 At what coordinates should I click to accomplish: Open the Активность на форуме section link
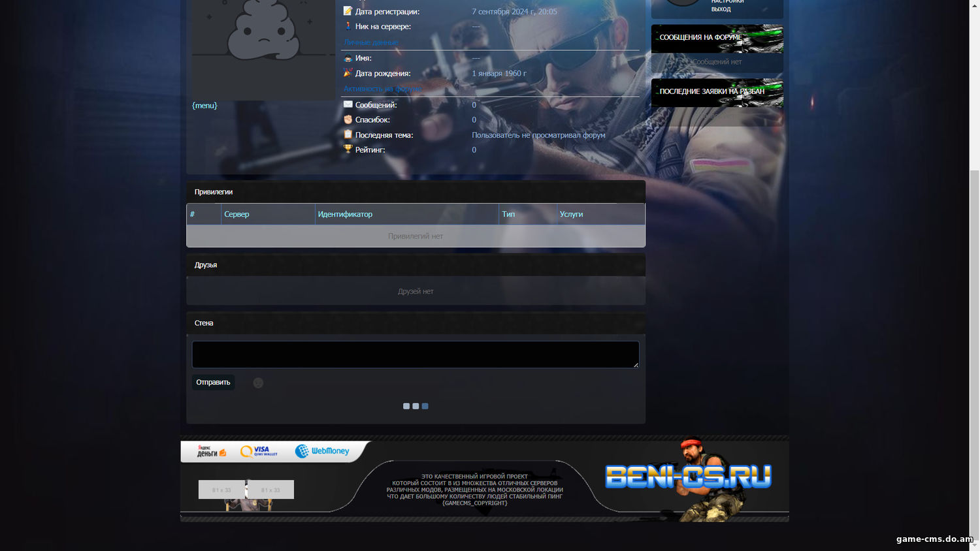[383, 89]
